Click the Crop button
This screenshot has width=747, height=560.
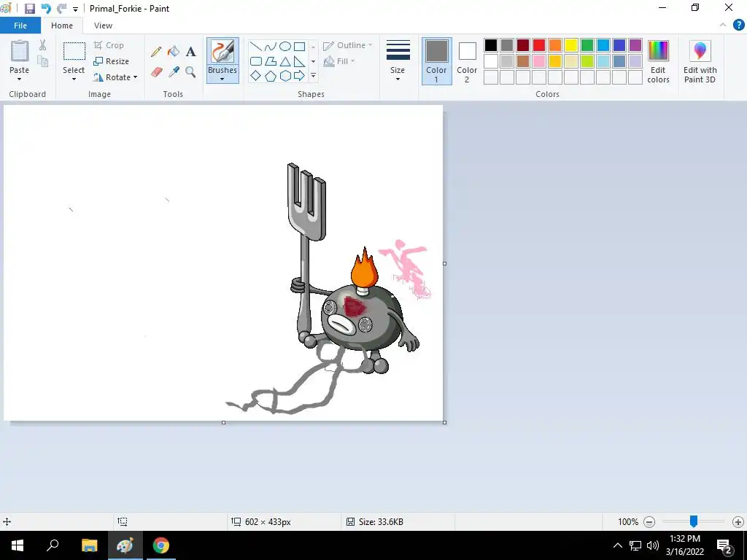click(x=109, y=45)
